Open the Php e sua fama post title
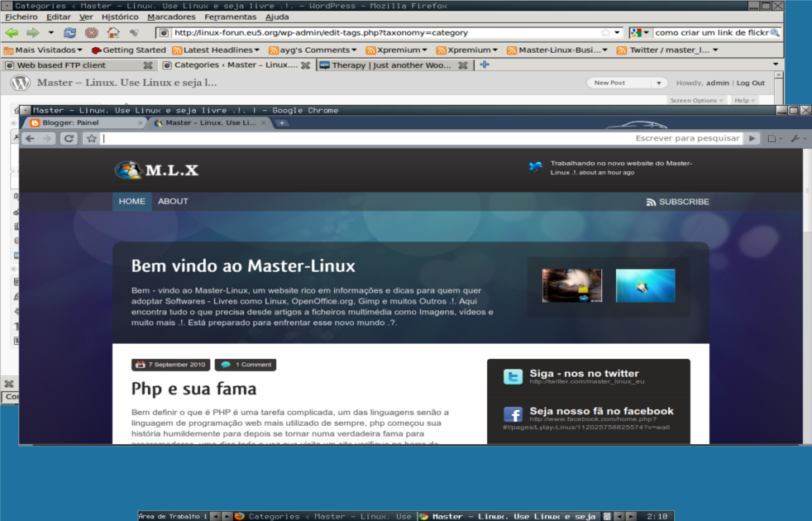Screen dimensions: 812x521 click(193, 389)
